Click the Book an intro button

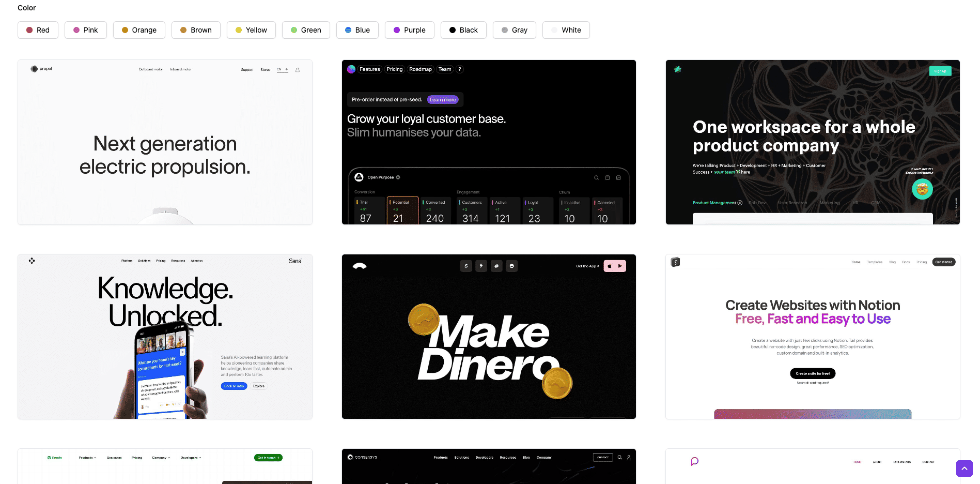[234, 386]
